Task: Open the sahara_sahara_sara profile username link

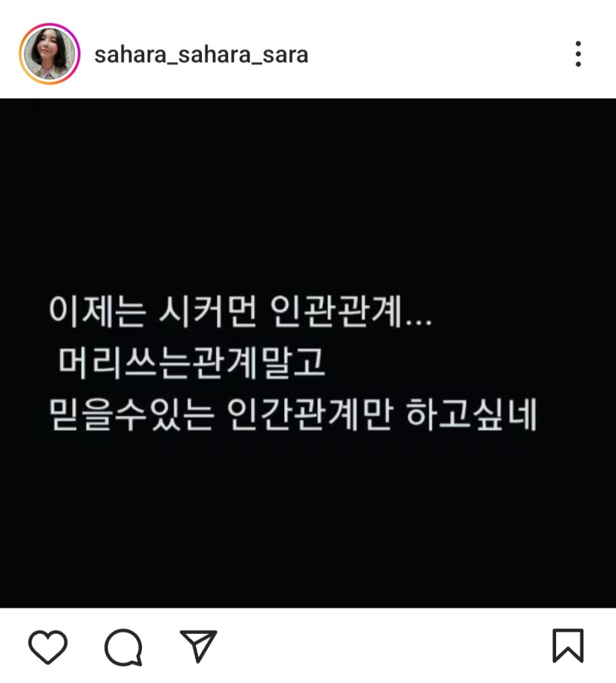Action: pos(201,55)
